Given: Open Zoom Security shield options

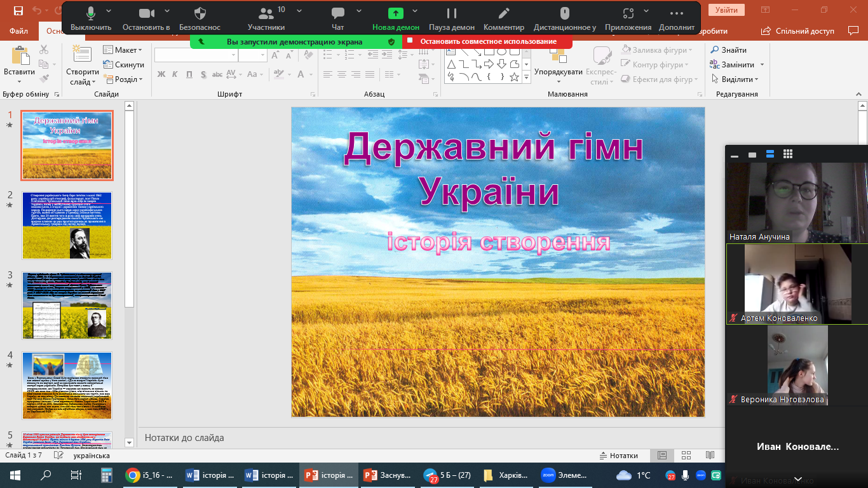Looking at the screenshot, I should click(x=200, y=18).
